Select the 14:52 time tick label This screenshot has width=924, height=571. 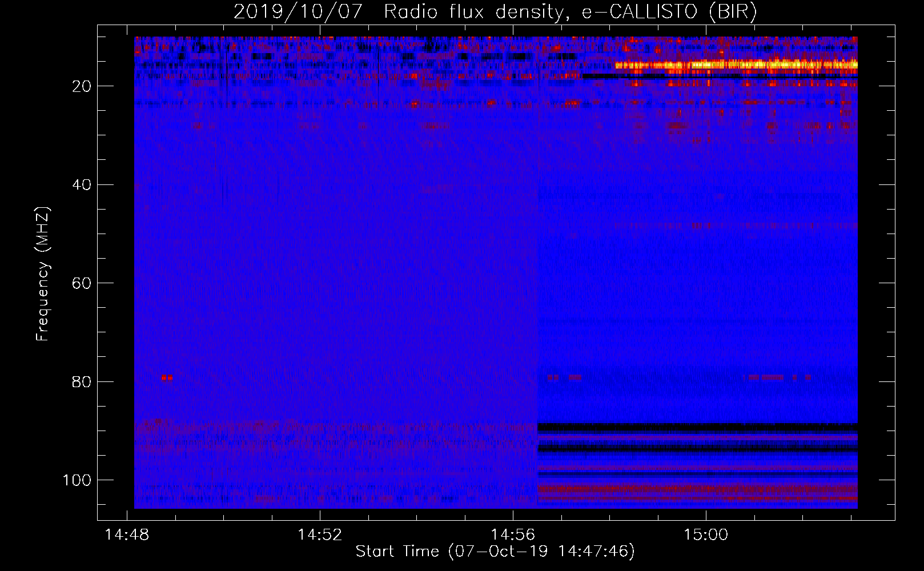(320, 534)
